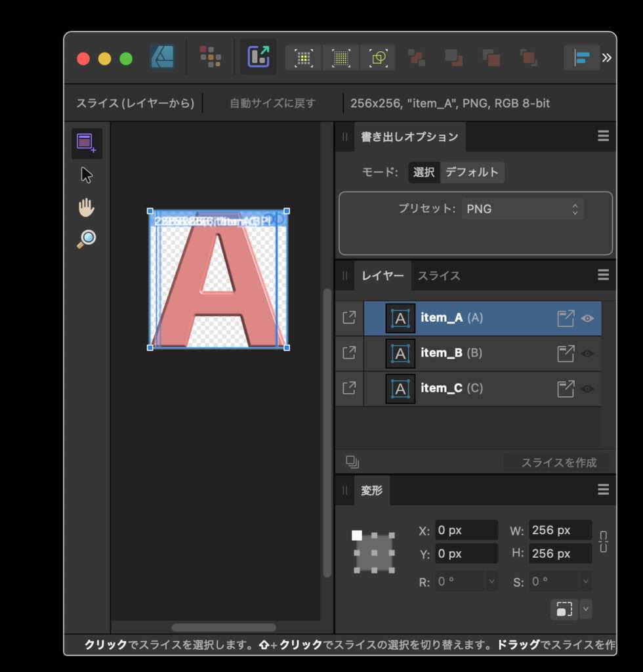643x672 pixels.
Task: Toggle visibility eye for item_C layer
Action: click(x=587, y=388)
